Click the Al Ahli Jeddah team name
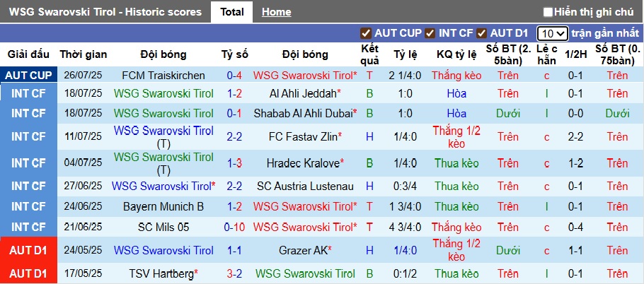The image size is (644, 284). pos(304,93)
